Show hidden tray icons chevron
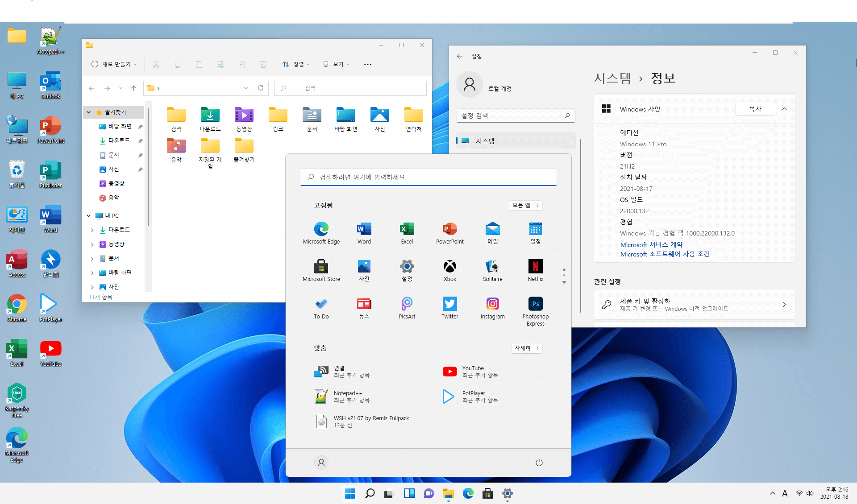The width and height of the screenshot is (857, 504). pyautogui.click(x=773, y=493)
